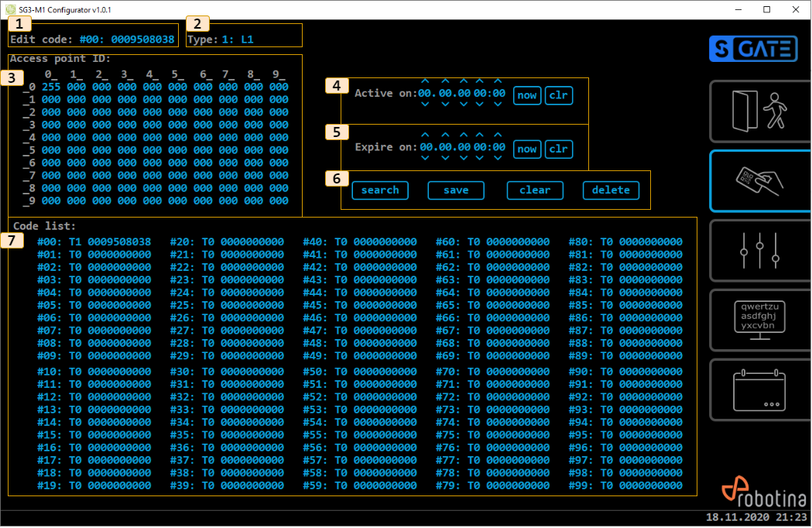Screen dimensions: 812x528
Task: Select the Type value 1: L1
Action: (238, 39)
